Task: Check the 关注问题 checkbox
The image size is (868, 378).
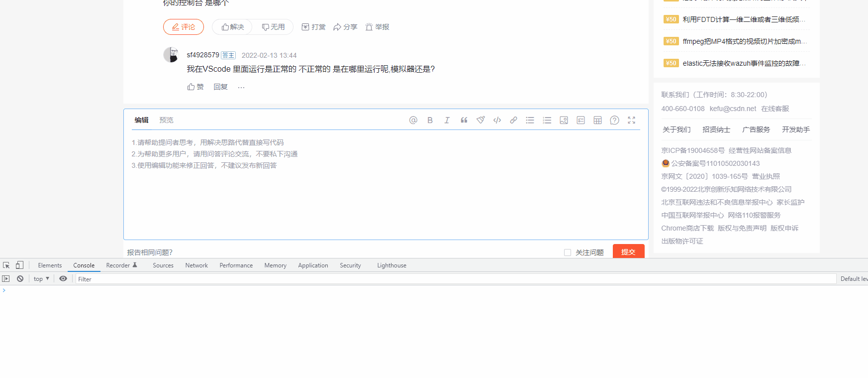Action: 567,252
